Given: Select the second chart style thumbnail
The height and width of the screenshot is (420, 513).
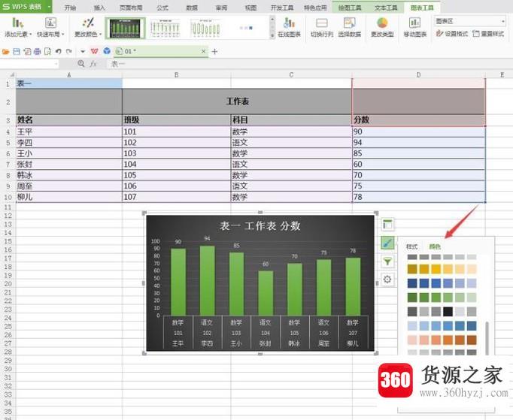Looking at the screenshot, I should click(x=165, y=28).
